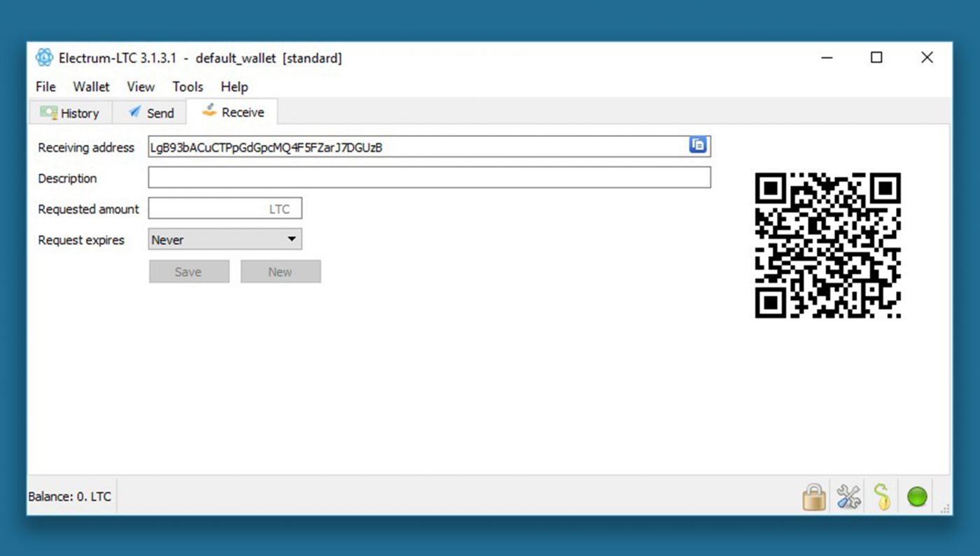Screen dimensions: 980x556
Task: Open the View menu
Action: pyautogui.click(x=141, y=87)
